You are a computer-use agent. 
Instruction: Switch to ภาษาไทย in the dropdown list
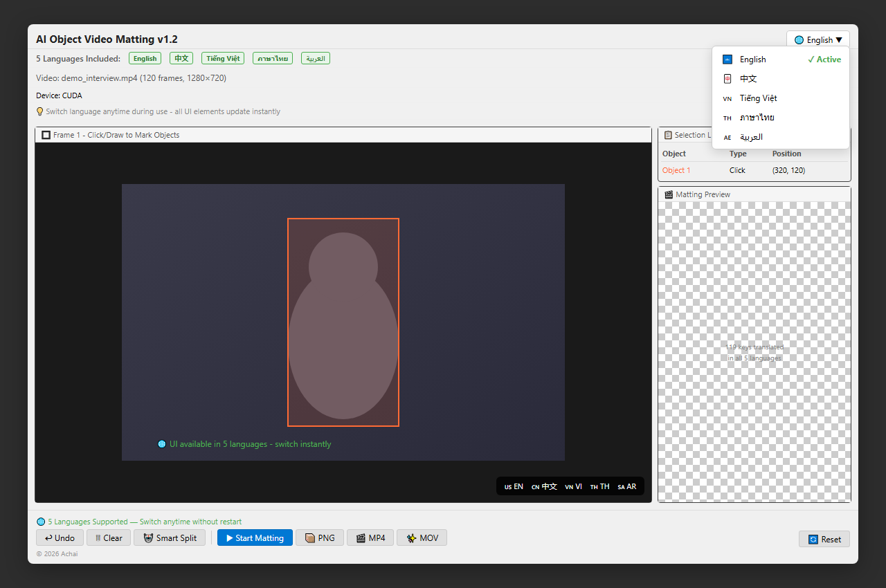[780, 118]
